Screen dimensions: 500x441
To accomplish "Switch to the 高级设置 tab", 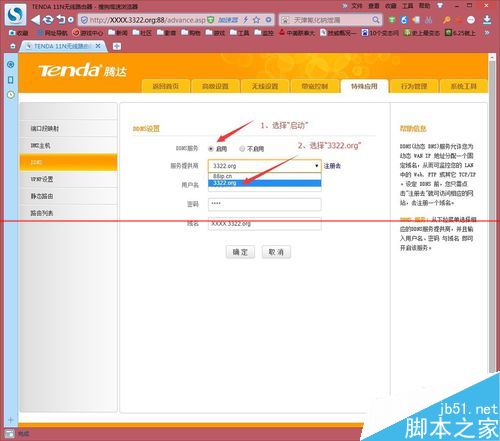I will point(215,86).
